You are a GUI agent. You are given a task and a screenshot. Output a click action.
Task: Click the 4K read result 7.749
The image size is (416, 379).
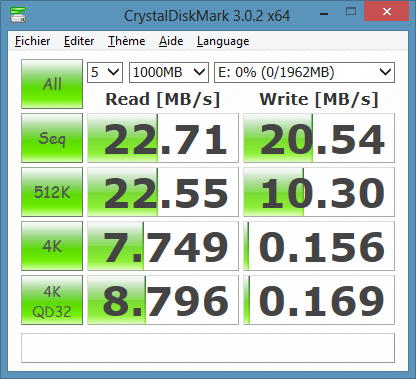click(163, 246)
